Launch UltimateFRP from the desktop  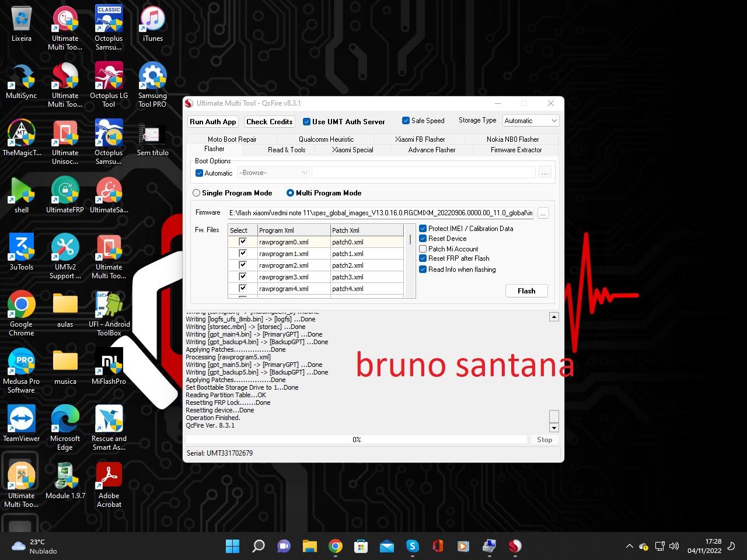pos(65,195)
